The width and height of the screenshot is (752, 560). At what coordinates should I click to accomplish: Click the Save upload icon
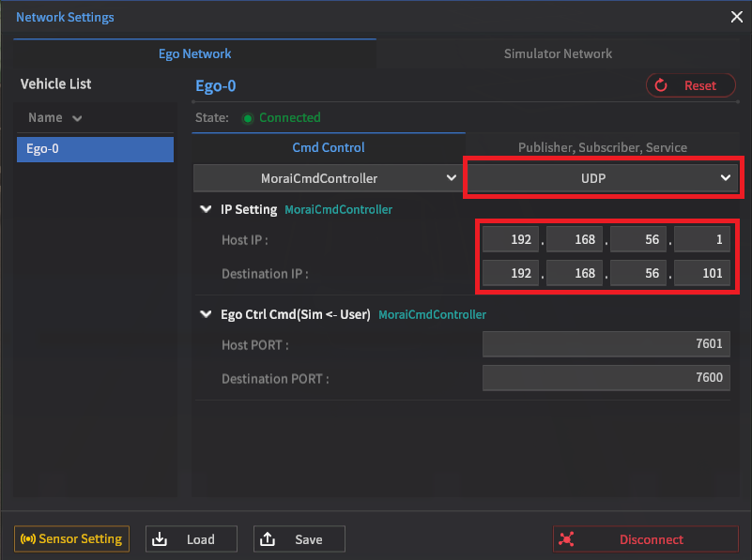pos(268,539)
